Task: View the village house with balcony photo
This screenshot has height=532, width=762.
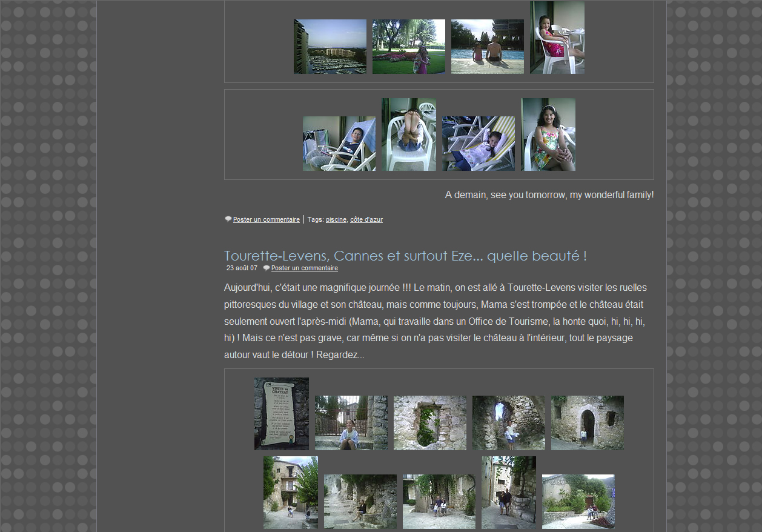Action: [290, 493]
